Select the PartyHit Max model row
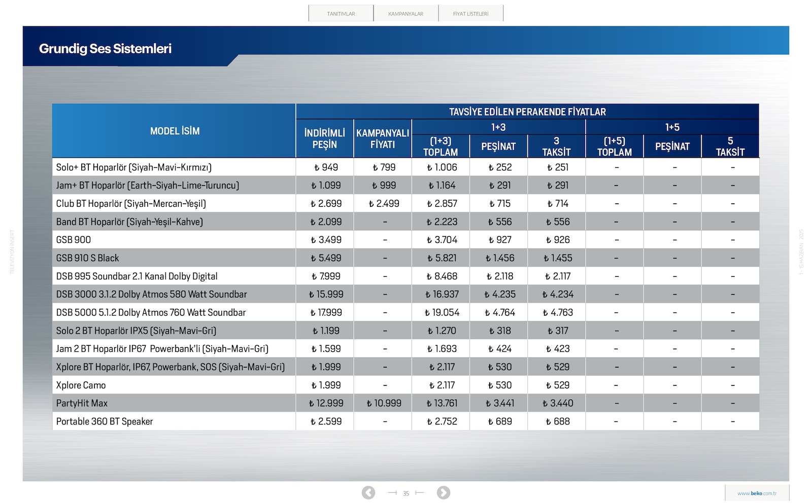The height and width of the screenshot is (504, 812). [x=405, y=403]
